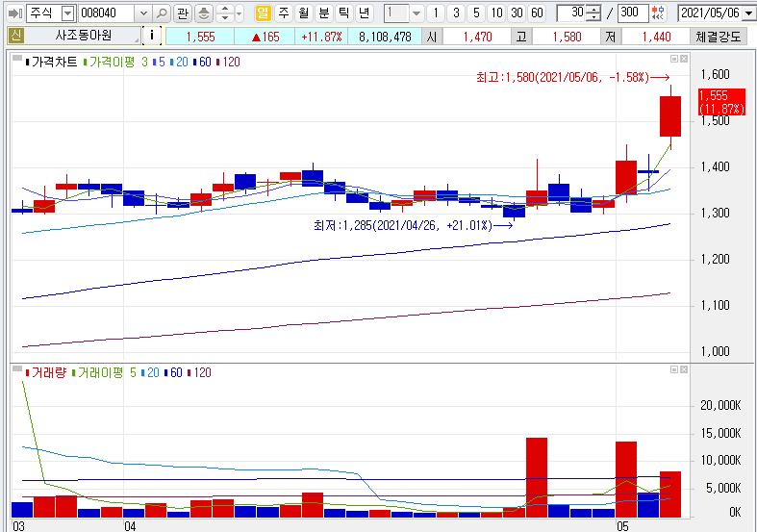757x532 pixels.
Task: Open the 주식 market type dropdown
Action: 68,13
